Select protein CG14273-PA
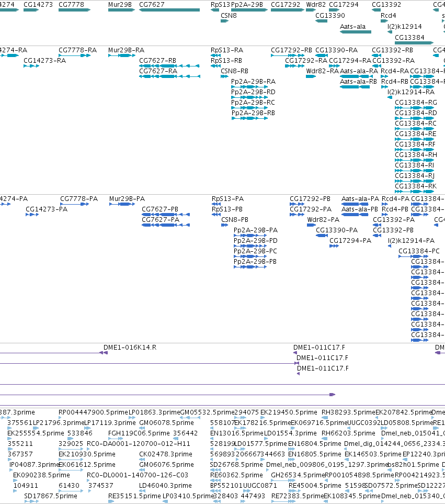This screenshot has height=504, width=445. 47,209
